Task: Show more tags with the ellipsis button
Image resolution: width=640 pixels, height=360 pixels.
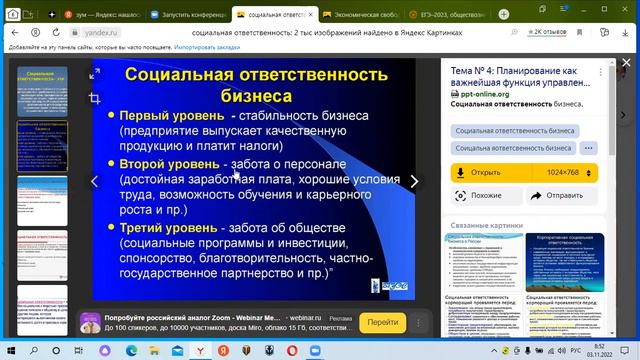Action: [x=588, y=148]
